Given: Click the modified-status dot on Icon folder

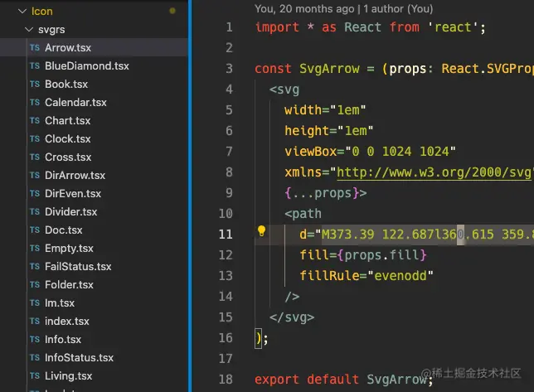Looking at the screenshot, I should (172, 11).
